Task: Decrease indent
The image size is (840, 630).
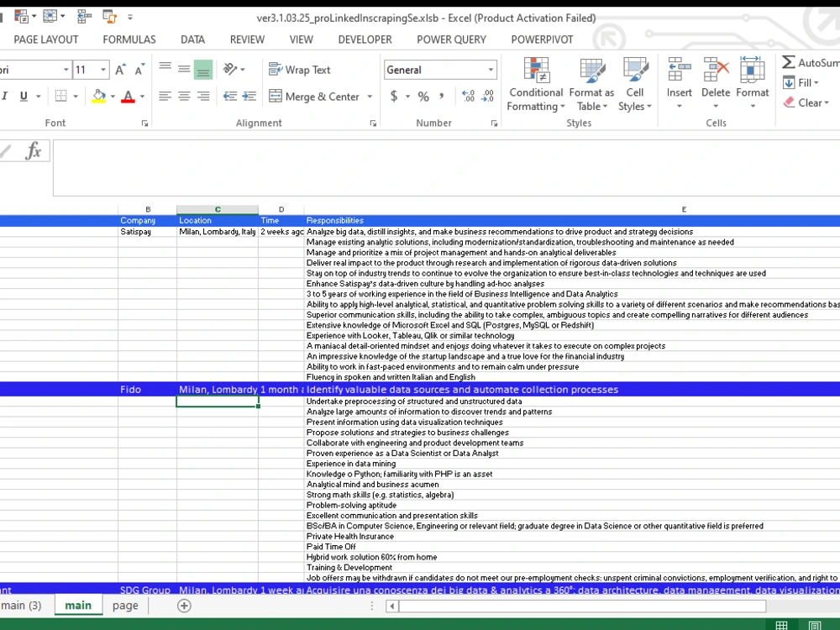Action: click(230, 97)
